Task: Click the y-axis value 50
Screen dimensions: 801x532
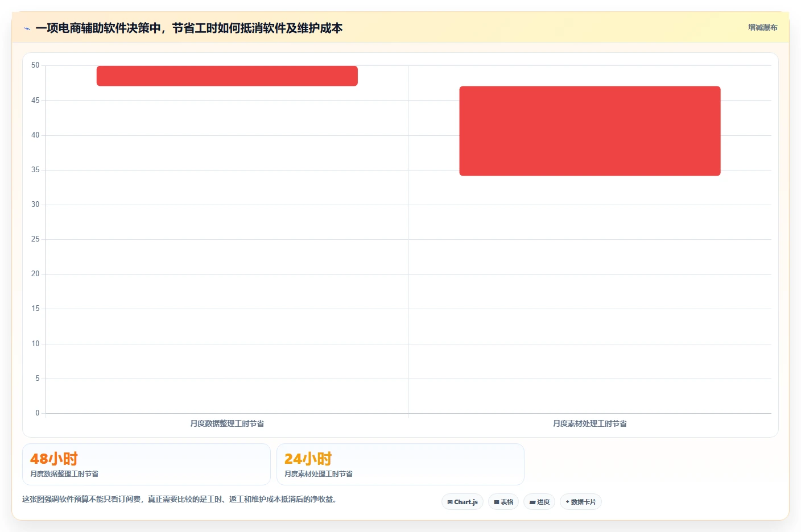Action: [35, 65]
